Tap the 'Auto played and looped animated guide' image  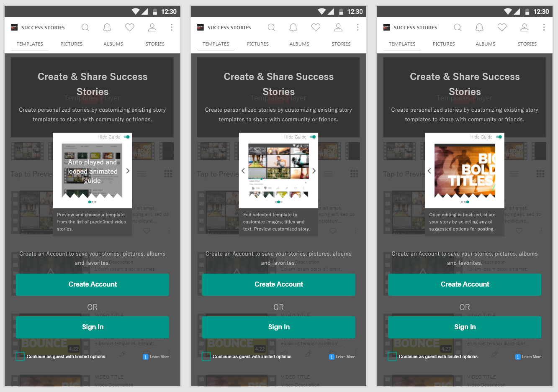coord(92,171)
